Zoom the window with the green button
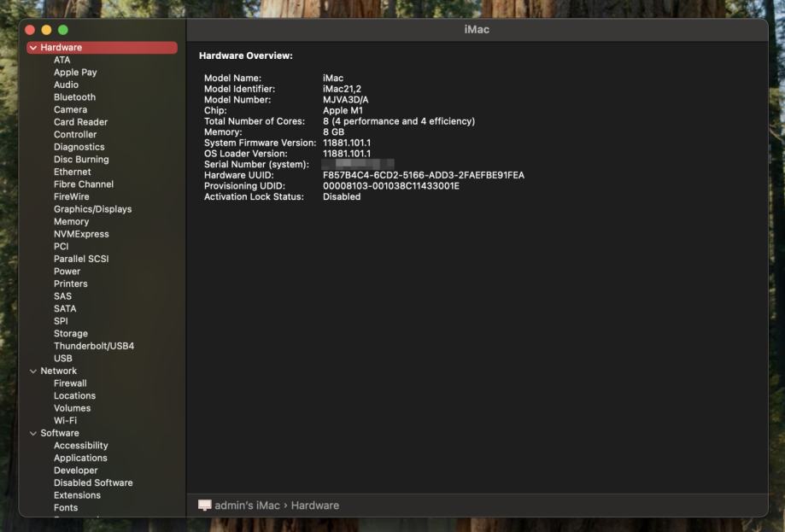785x532 pixels. pyautogui.click(x=63, y=30)
